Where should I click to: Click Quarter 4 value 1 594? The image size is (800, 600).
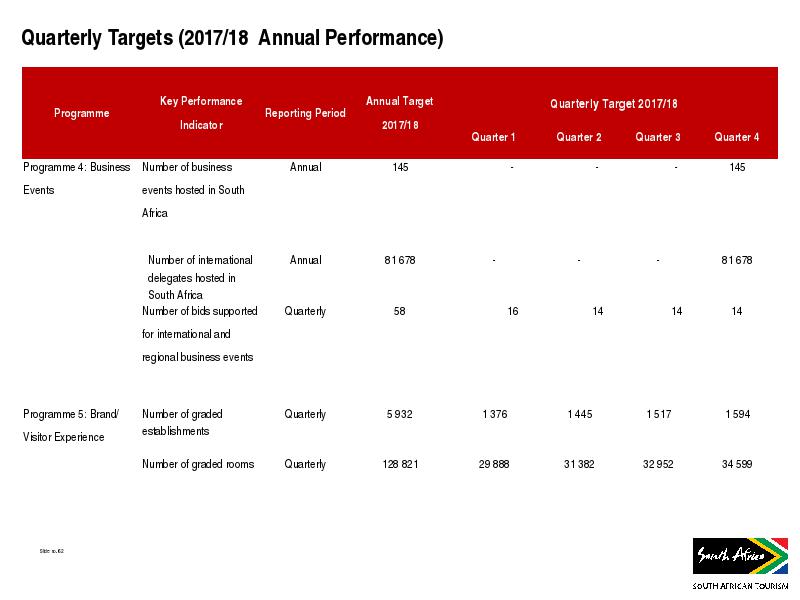pos(738,414)
